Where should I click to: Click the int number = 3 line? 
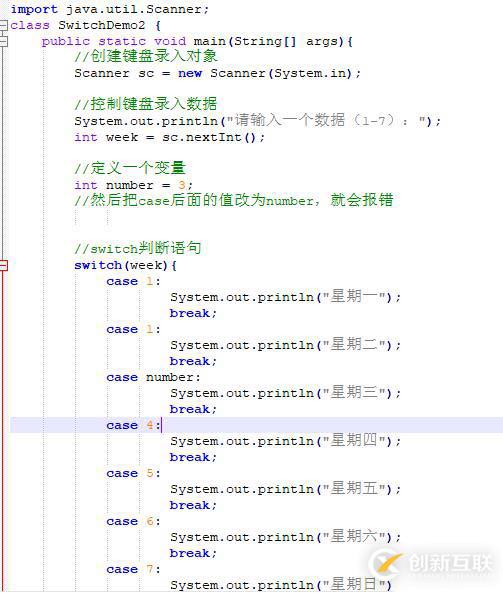click(x=134, y=185)
